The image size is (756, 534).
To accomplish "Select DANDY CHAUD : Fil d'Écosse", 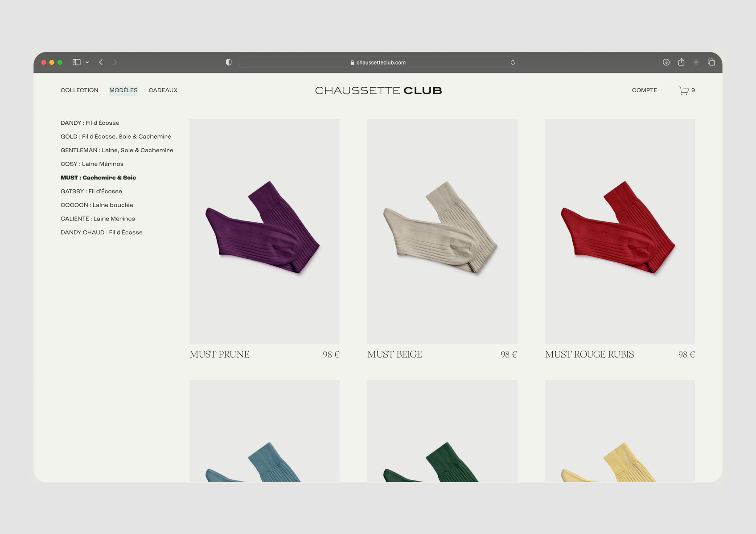I will tap(102, 232).
